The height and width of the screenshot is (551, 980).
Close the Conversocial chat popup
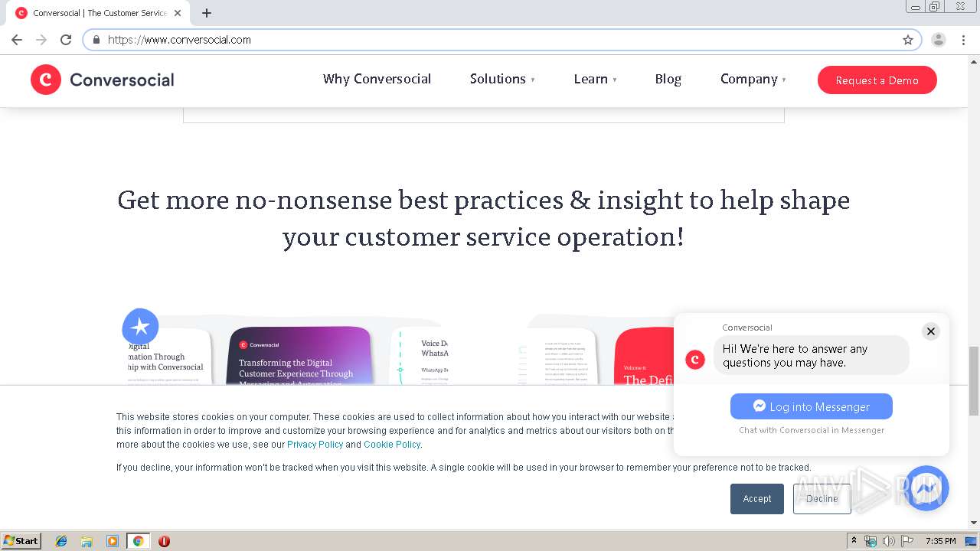tap(931, 331)
